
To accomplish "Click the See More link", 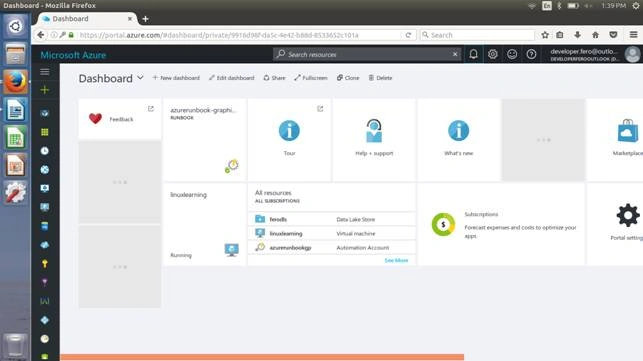I will (396, 260).
